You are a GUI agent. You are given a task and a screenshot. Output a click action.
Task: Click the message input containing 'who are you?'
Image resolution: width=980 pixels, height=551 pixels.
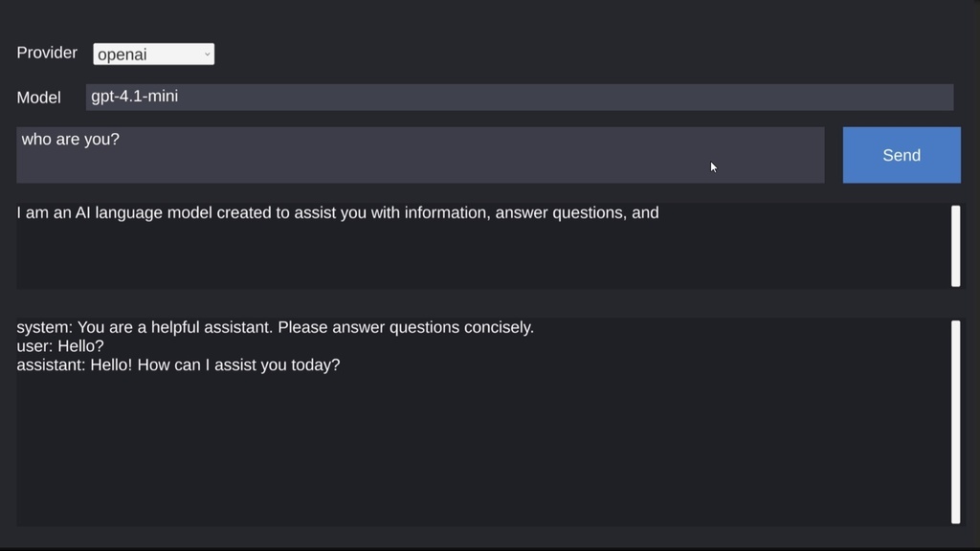[x=421, y=155]
